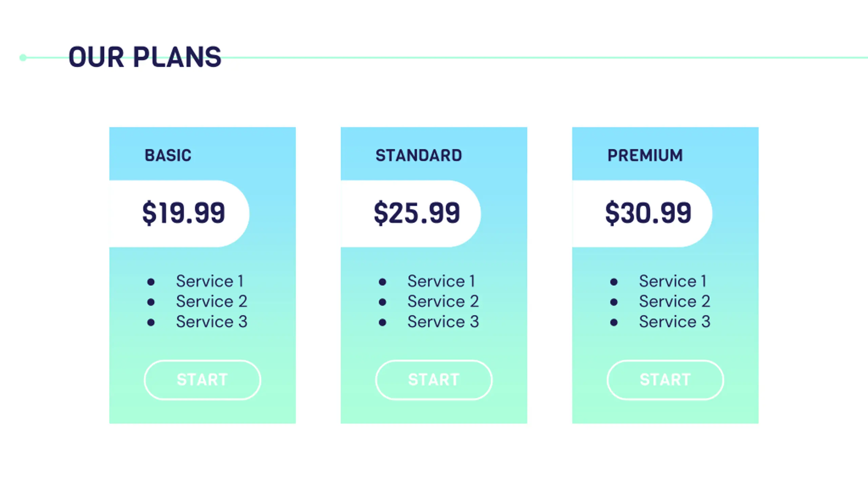Click the START button on Premium plan

pos(665,380)
